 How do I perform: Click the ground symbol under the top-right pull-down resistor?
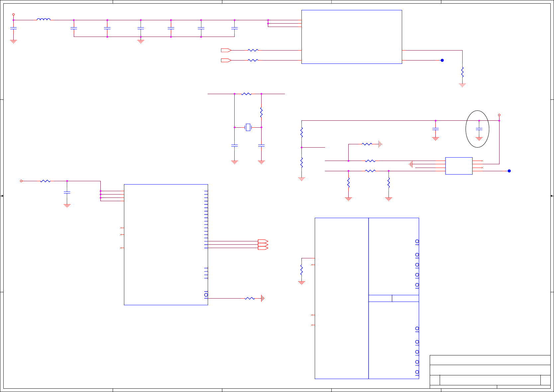pyautogui.click(x=462, y=85)
